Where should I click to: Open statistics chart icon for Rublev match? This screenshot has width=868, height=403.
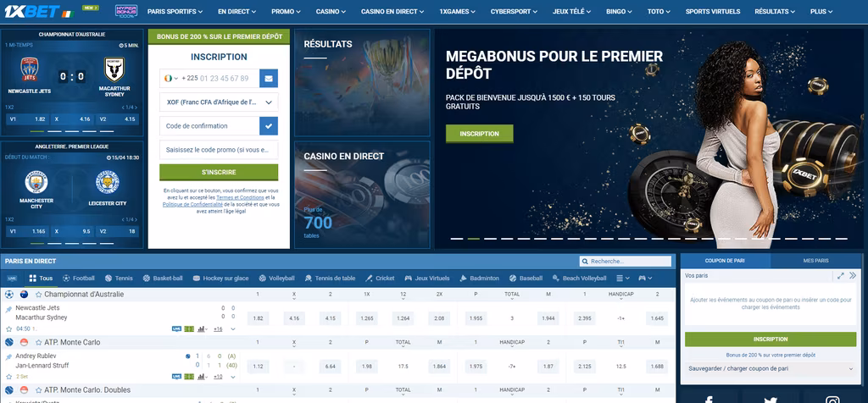[x=202, y=377]
